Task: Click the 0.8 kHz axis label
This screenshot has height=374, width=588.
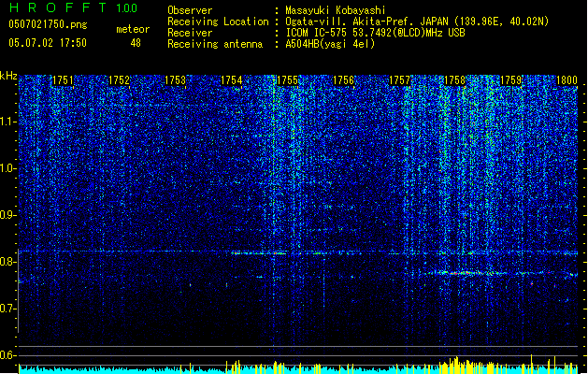Action: click(7, 262)
